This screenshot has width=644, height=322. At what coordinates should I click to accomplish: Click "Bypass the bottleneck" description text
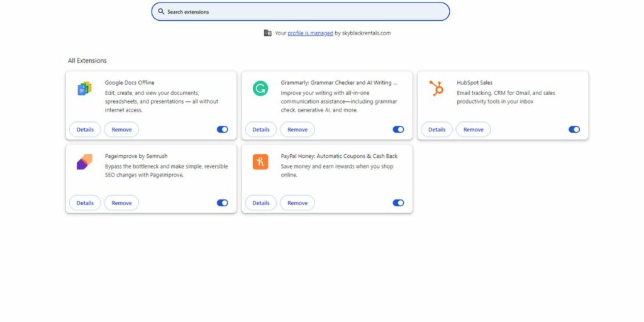tap(166, 171)
